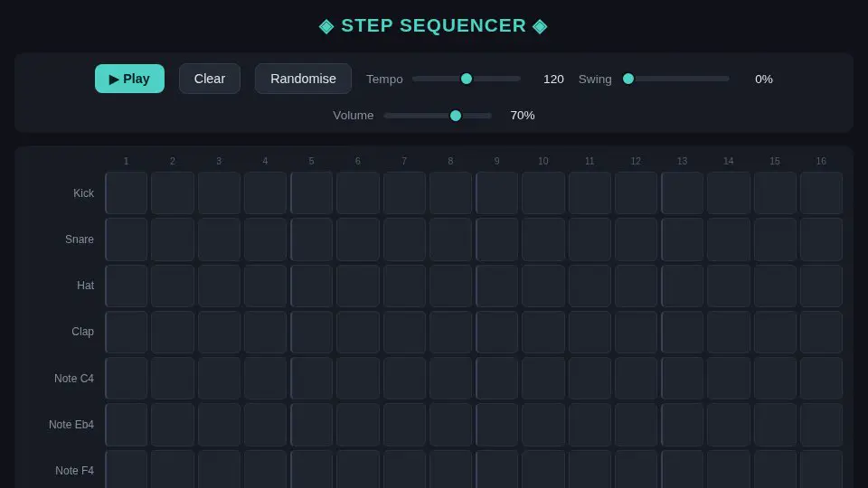Click the Kick row label
The image size is (868, 488).
tap(83, 193)
